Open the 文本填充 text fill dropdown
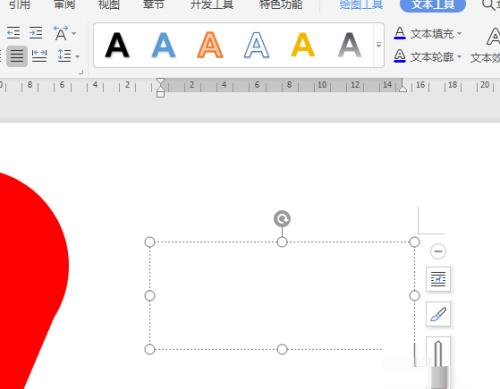This screenshot has height=389, width=500. pyautogui.click(x=459, y=33)
